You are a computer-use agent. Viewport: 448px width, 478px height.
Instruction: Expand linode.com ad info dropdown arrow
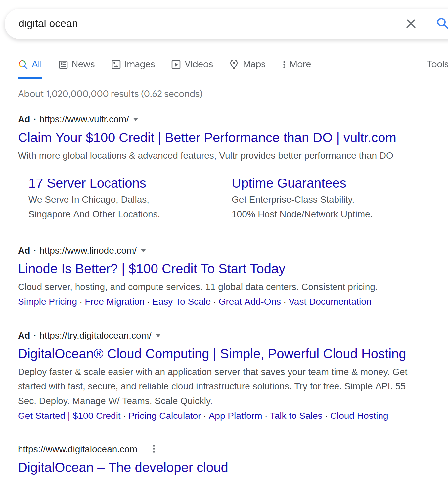pyautogui.click(x=143, y=251)
